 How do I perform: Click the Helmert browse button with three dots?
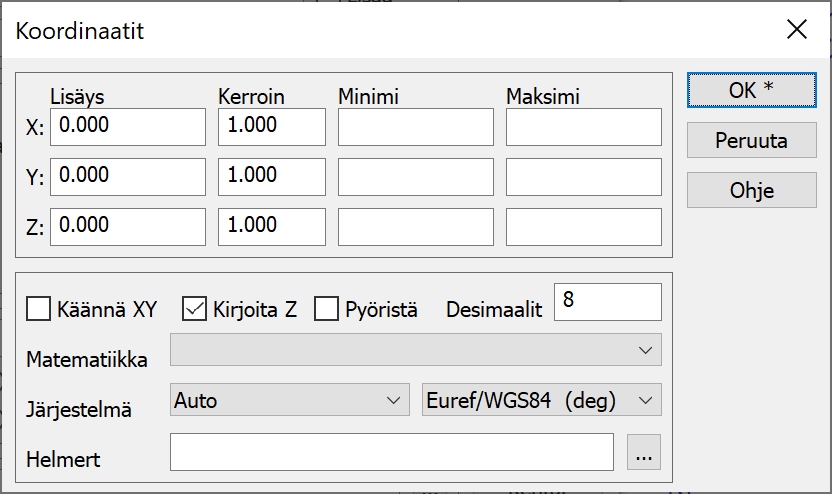tap(644, 453)
